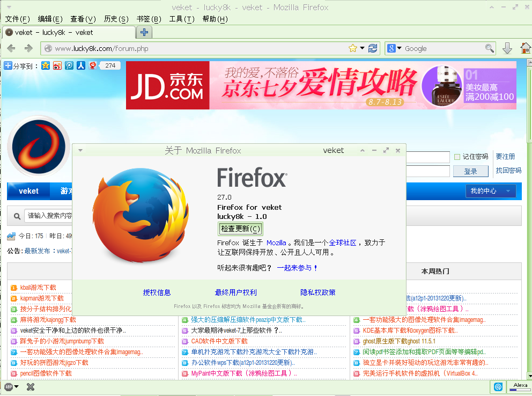
Task: Click the forum search magnifier icon
Action: pos(17,216)
